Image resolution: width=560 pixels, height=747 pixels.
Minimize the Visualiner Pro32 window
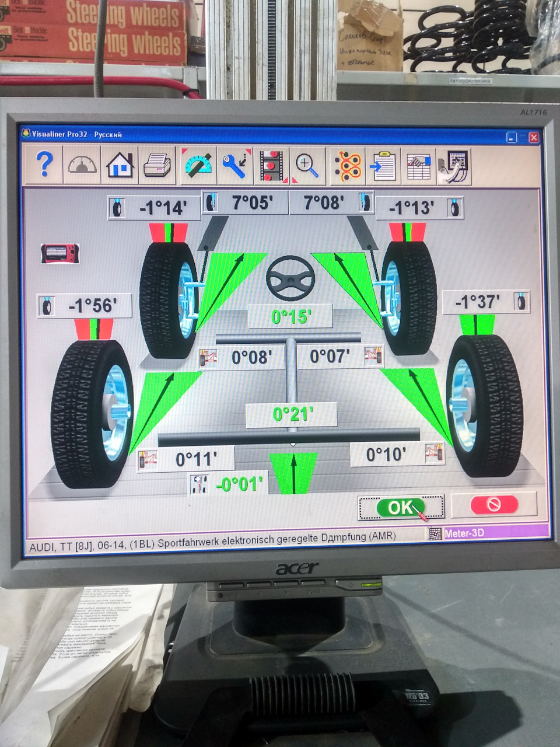[512, 138]
